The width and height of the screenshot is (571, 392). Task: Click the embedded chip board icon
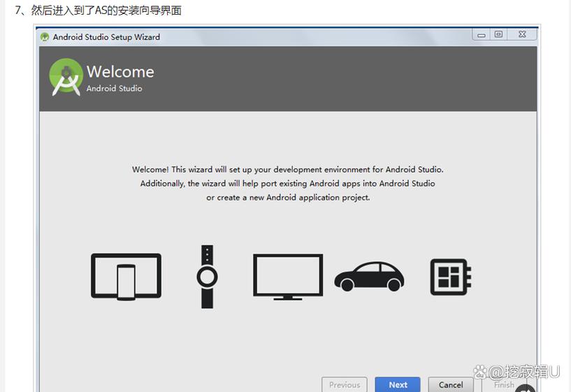coord(451,277)
